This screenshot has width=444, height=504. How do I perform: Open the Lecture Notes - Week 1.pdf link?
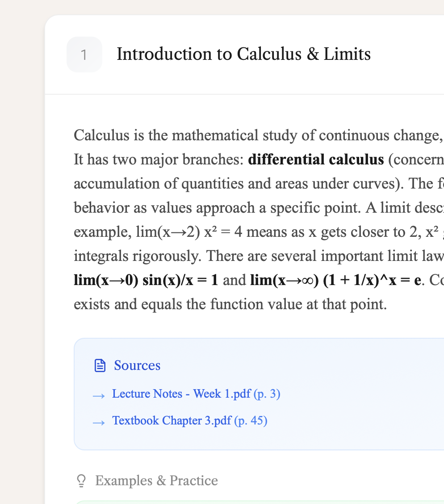[181, 394]
